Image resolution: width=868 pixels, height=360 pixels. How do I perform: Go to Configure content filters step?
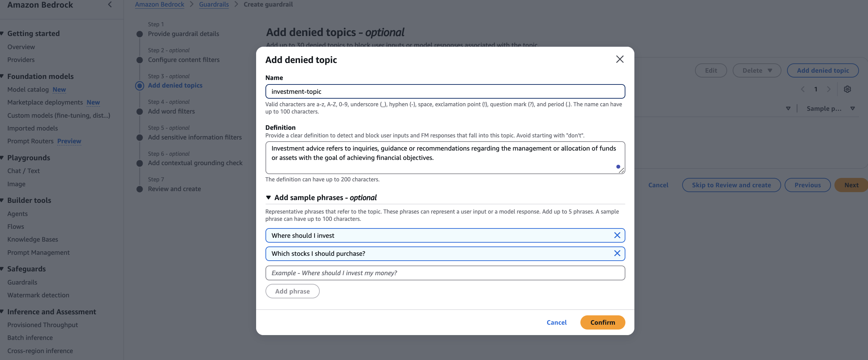(x=184, y=60)
